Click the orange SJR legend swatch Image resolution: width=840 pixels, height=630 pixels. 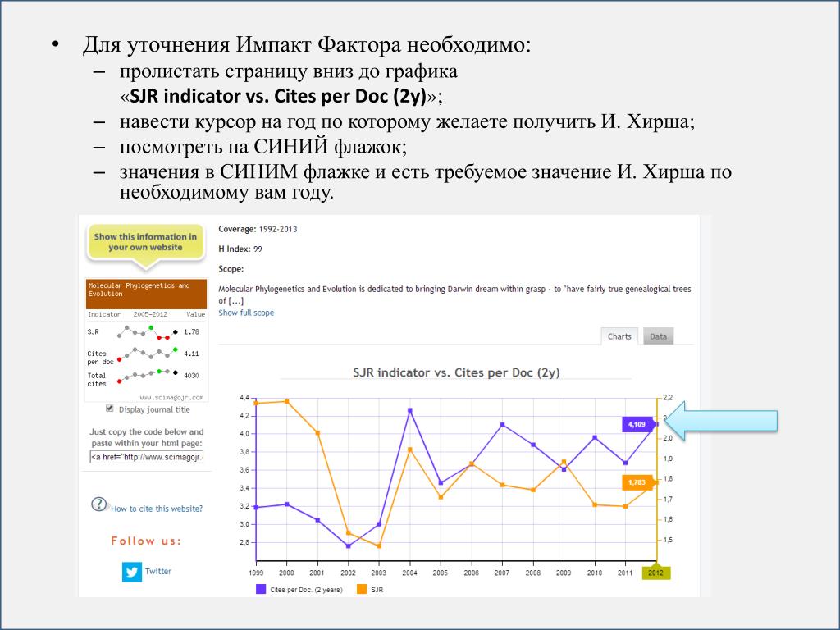(362, 589)
